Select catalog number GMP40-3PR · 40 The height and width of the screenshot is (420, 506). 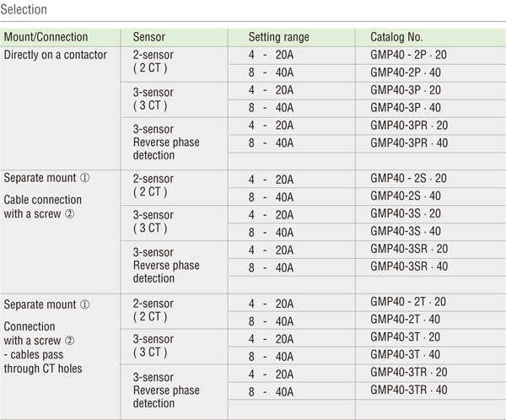point(412,142)
